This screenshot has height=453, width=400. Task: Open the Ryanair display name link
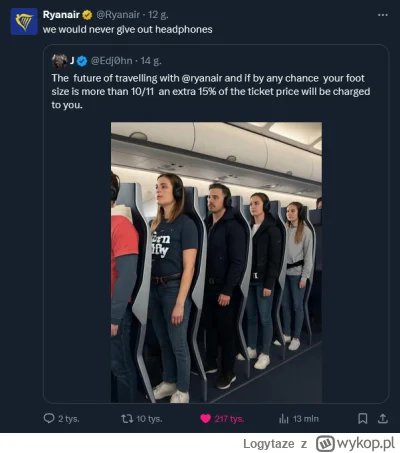(61, 15)
